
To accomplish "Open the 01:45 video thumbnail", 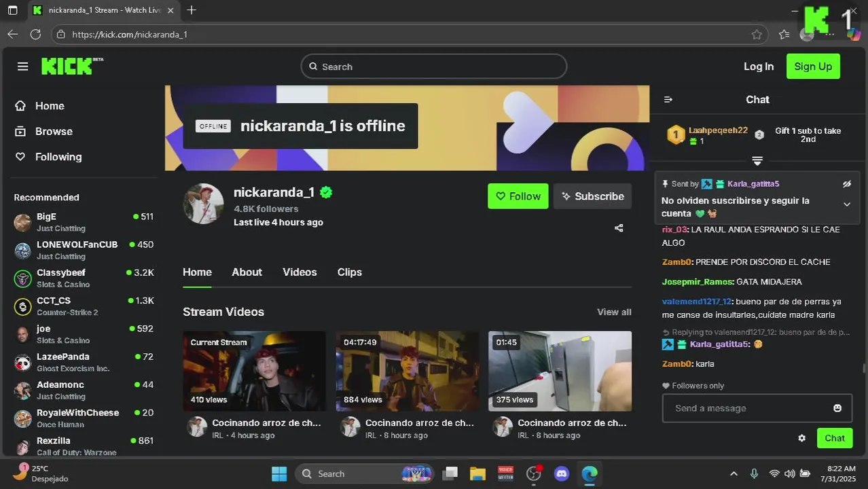I will tap(560, 371).
